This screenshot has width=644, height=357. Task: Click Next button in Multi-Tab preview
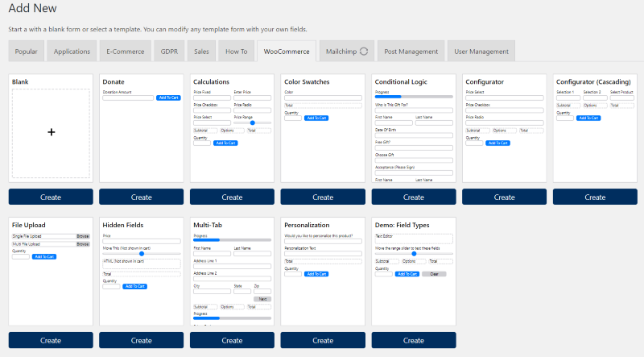[262, 299]
